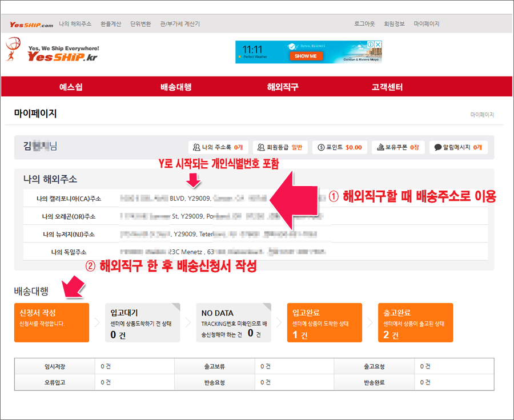Click 0 건 count beside 임시저장
The image size is (514, 420).
[x=106, y=366]
